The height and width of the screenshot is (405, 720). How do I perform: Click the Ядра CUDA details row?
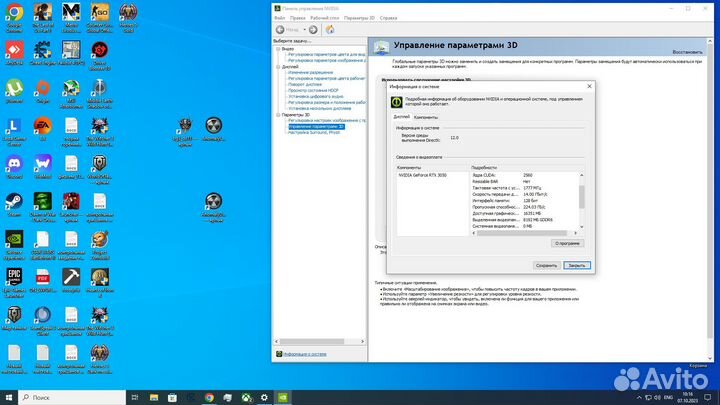tap(525, 175)
